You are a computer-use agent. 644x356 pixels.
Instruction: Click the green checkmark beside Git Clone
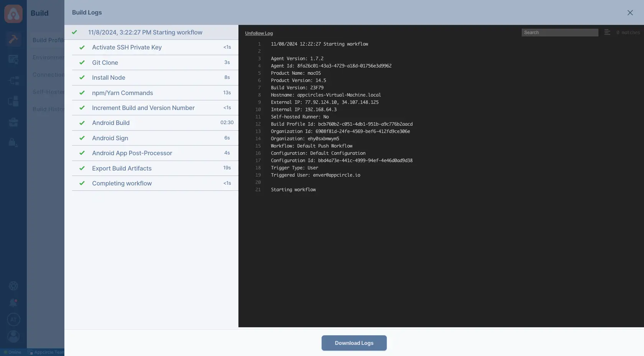pyautogui.click(x=82, y=62)
